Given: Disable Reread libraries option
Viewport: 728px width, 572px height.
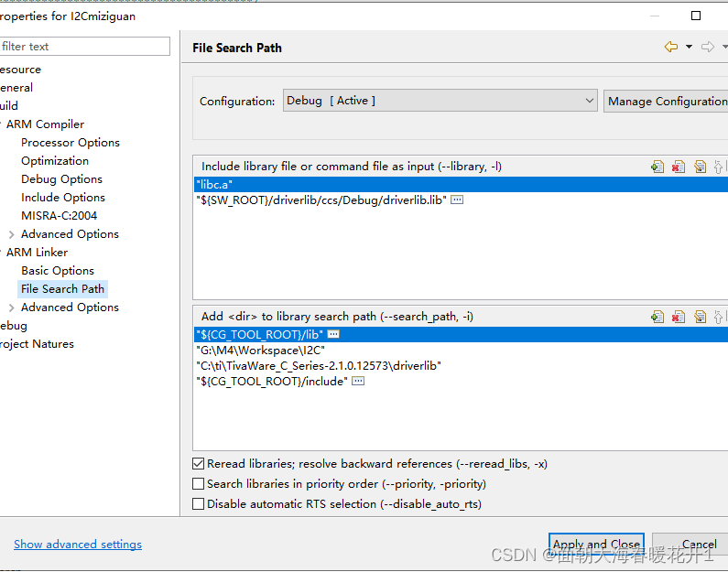Looking at the screenshot, I should pos(199,464).
